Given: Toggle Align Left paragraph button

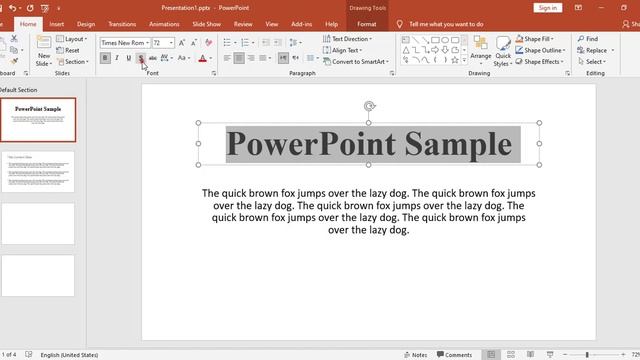Looking at the screenshot, I should point(227,58).
